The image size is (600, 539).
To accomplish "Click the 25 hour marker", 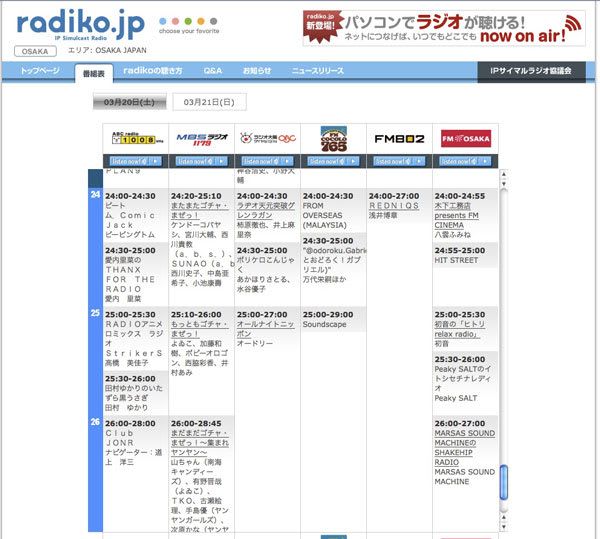I will pos(95,313).
